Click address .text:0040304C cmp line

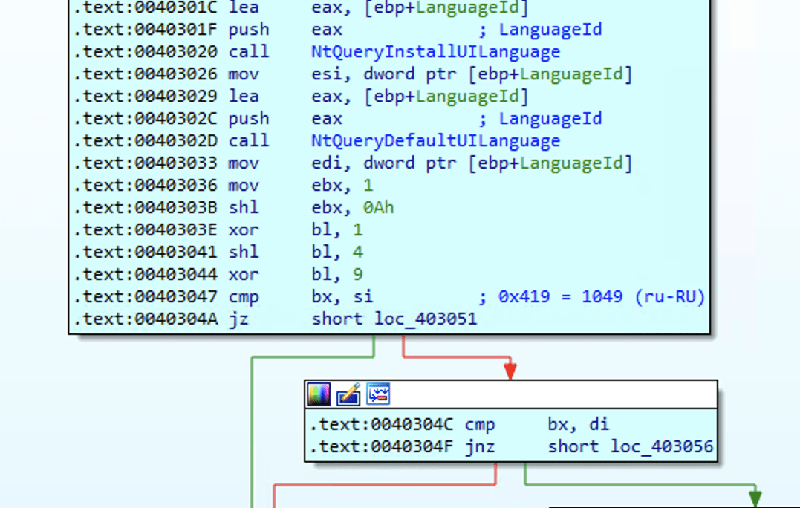[x=381, y=424]
